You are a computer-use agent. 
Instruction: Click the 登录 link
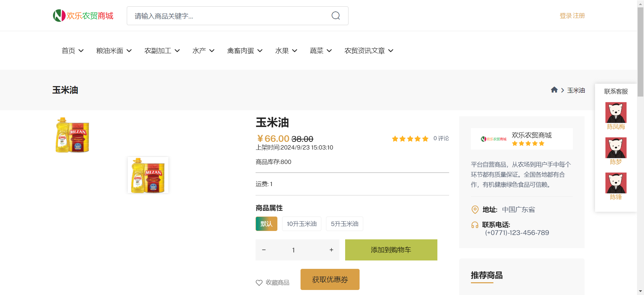566,16
